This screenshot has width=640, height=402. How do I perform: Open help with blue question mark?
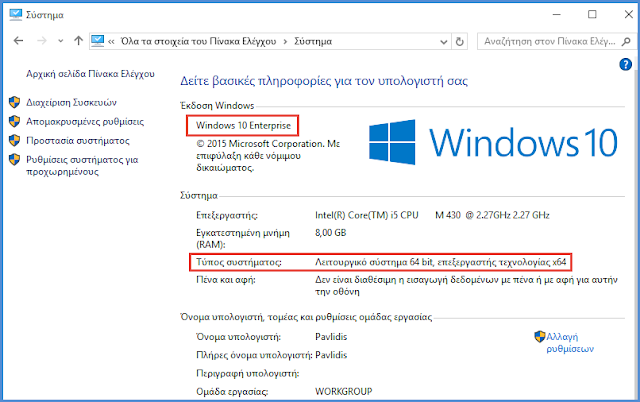click(625, 64)
